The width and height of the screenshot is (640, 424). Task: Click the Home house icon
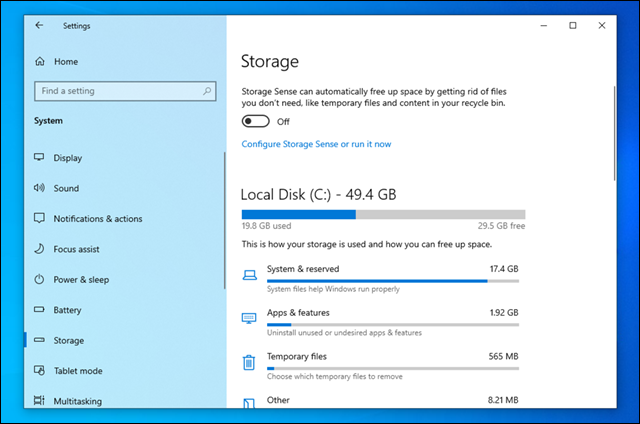pyautogui.click(x=40, y=62)
